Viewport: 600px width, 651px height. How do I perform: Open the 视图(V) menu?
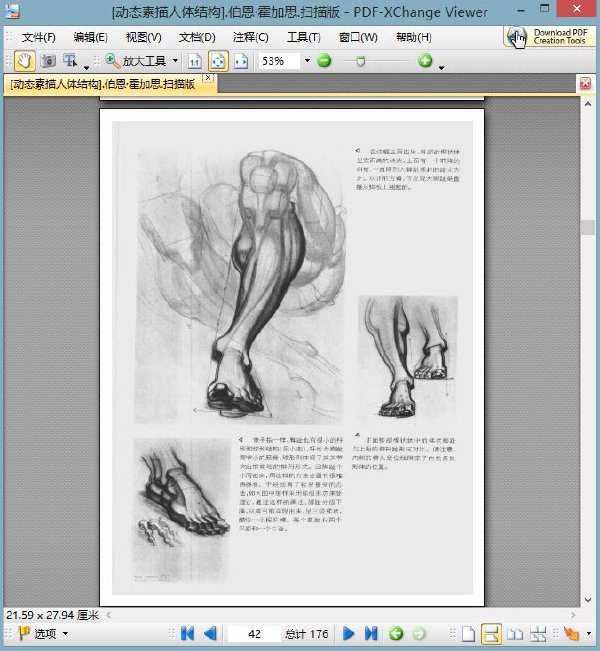click(x=143, y=37)
